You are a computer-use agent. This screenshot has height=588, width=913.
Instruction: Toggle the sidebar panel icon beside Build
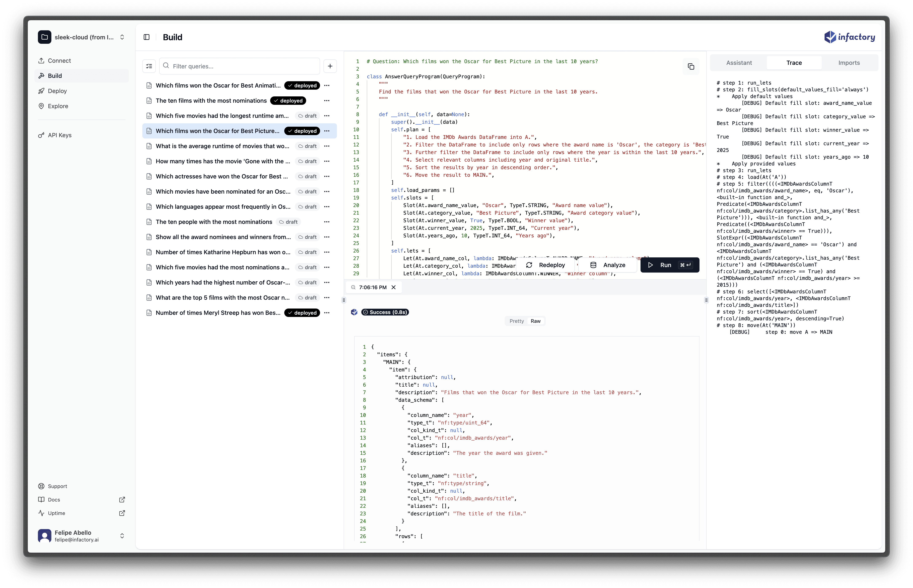pyautogui.click(x=146, y=37)
